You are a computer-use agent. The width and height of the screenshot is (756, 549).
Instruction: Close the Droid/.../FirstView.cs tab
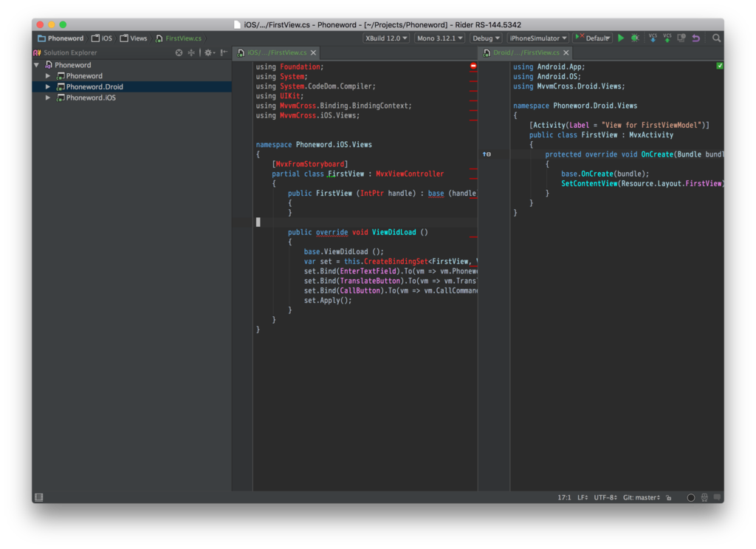pyautogui.click(x=566, y=52)
